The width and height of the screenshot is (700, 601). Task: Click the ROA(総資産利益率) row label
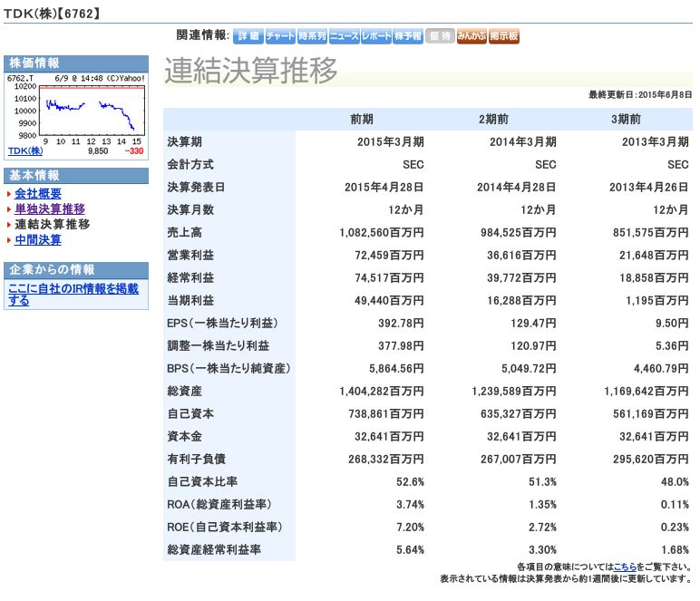click(x=219, y=505)
